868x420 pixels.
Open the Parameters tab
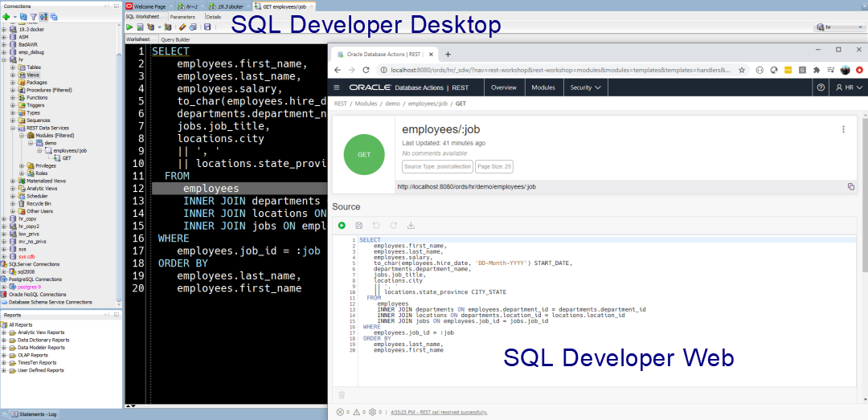[182, 17]
